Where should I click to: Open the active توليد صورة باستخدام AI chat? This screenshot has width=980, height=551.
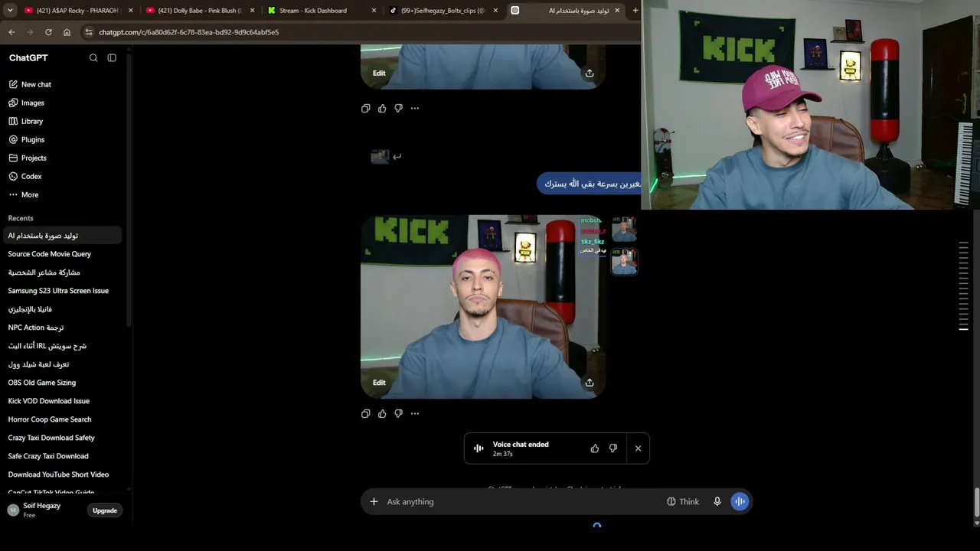[61, 236]
